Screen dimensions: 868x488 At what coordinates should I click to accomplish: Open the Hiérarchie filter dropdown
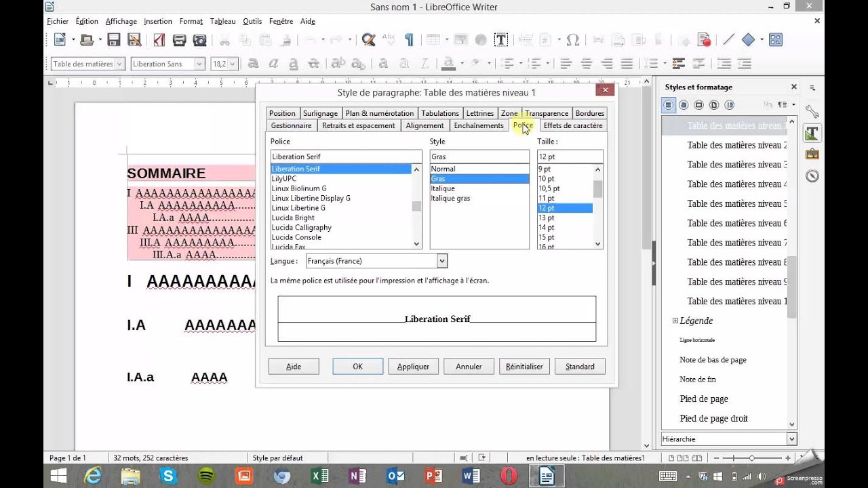coord(791,439)
